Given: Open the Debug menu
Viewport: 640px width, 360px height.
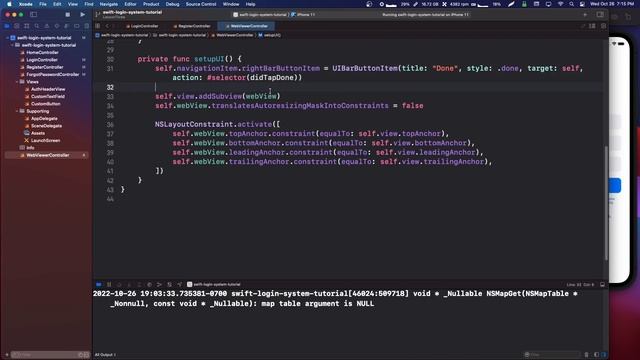Looking at the screenshot, I should (x=172, y=4).
